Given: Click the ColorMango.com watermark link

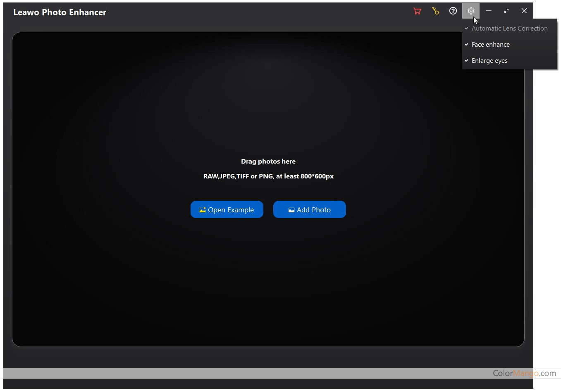Looking at the screenshot, I should [x=524, y=373].
